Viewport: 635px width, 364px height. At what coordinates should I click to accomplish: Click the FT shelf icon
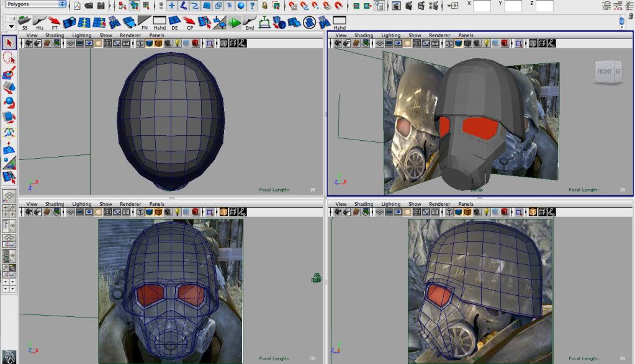tap(55, 23)
